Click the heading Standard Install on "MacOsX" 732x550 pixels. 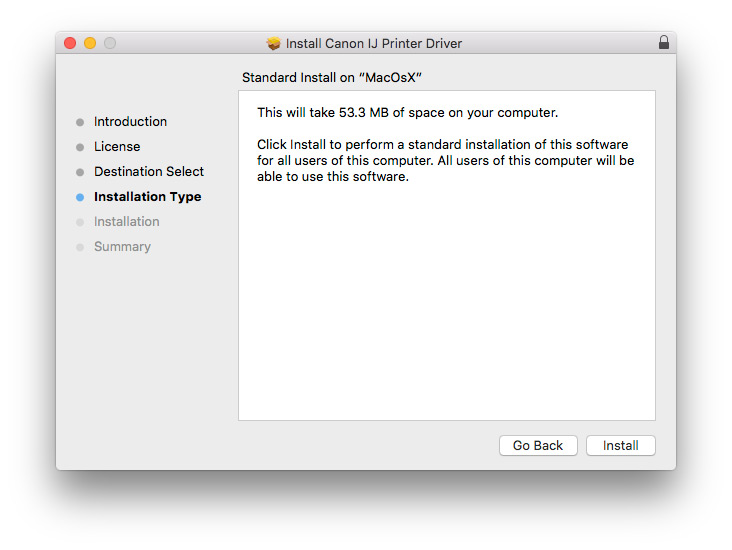(331, 78)
